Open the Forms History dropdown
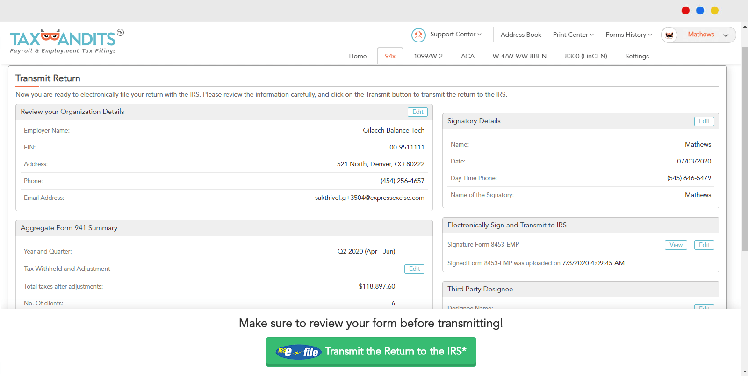748x389 pixels. [x=629, y=34]
